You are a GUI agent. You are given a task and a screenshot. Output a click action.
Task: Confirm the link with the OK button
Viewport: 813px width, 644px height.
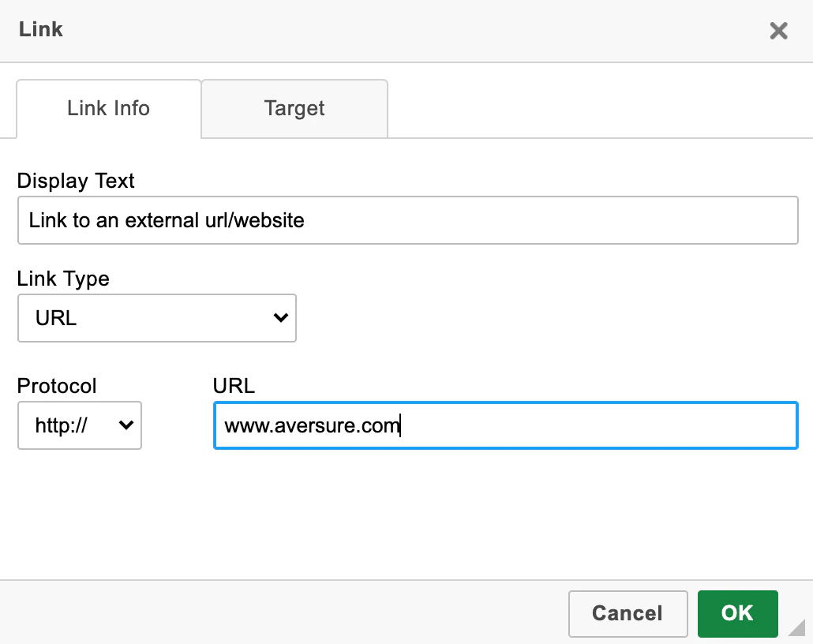pos(737,614)
